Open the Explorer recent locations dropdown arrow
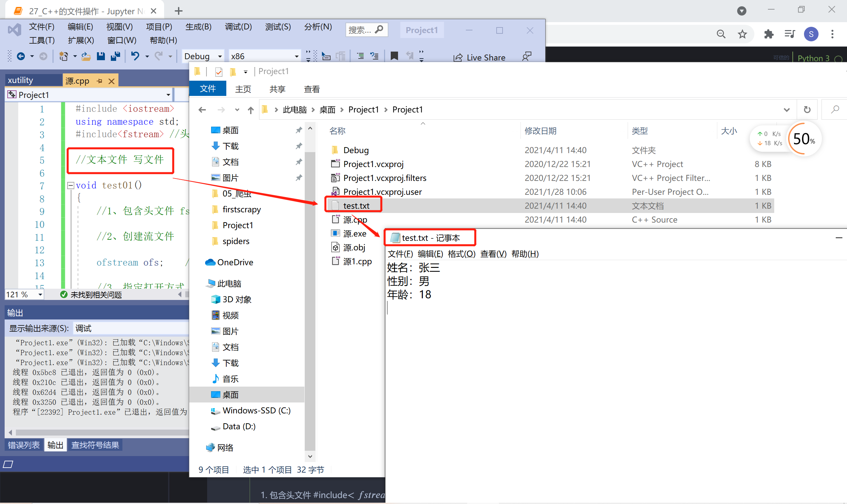Screen dimensions: 847x504 click(237, 110)
